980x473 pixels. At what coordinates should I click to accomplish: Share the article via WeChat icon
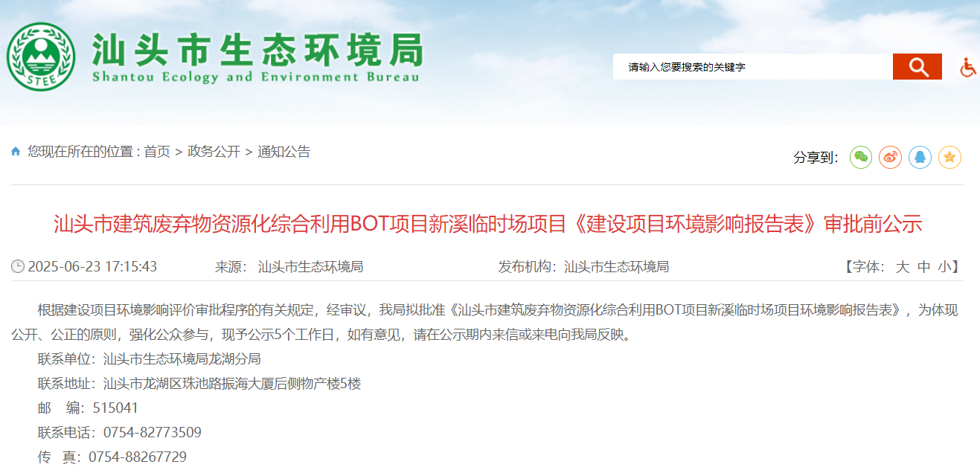tap(861, 157)
